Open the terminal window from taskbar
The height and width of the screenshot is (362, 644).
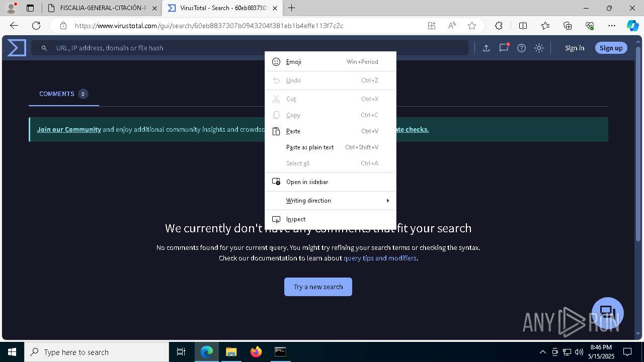click(280, 352)
